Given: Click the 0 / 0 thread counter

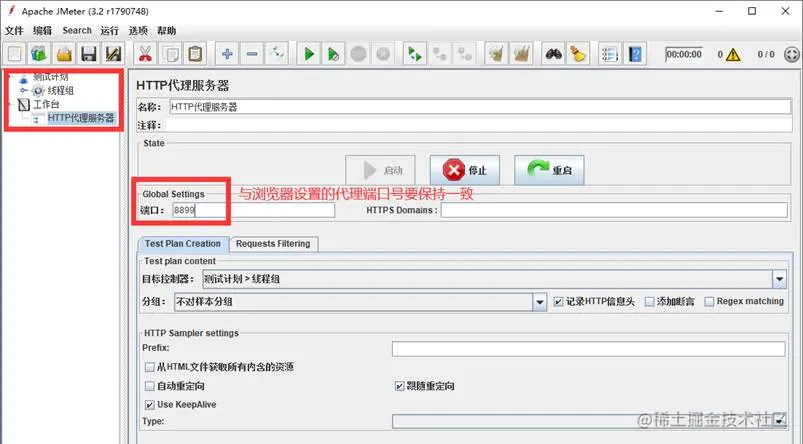Looking at the screenshot, I should point(766,54).
